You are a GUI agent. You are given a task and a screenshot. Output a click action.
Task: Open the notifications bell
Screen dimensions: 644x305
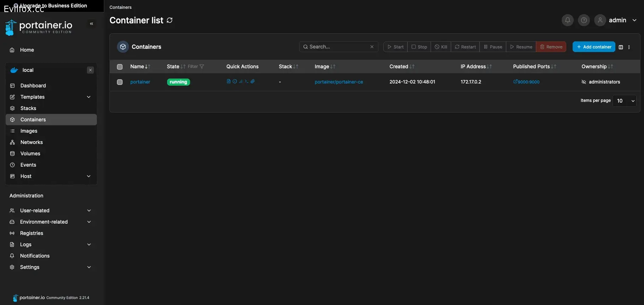click(567, 20)
